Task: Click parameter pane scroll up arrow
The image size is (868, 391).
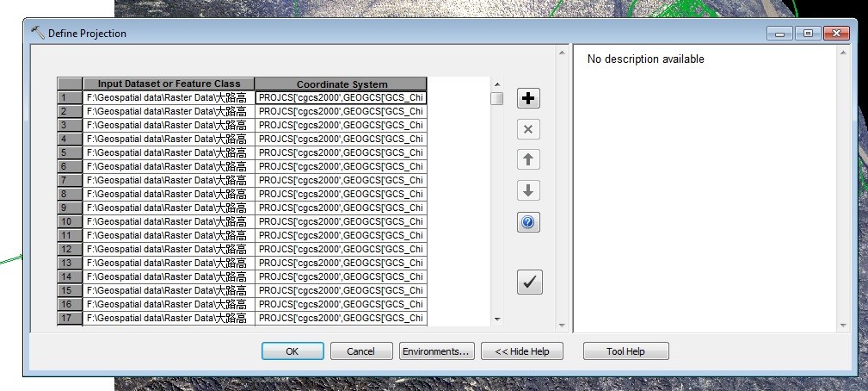Action: 562,53
